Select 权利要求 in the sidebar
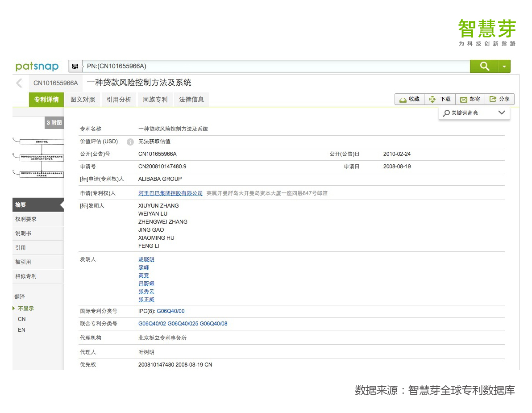 pos(38,219)
